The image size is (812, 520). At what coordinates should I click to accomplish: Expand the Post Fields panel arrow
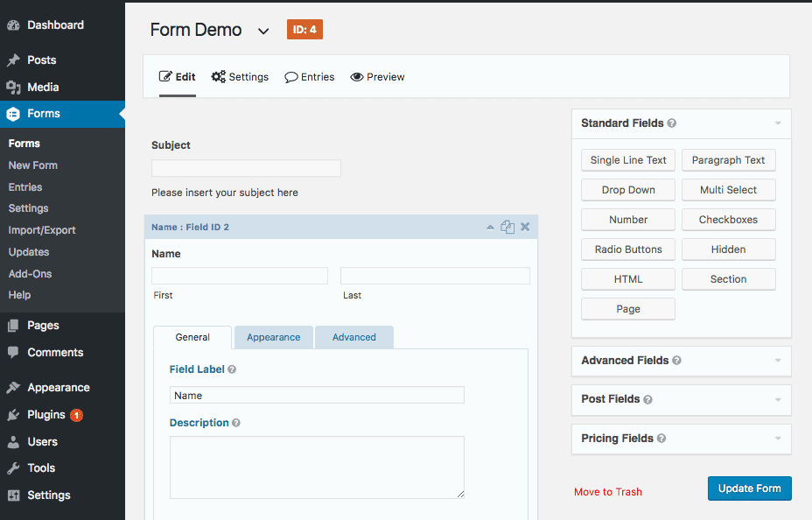[x=778, y=400]
